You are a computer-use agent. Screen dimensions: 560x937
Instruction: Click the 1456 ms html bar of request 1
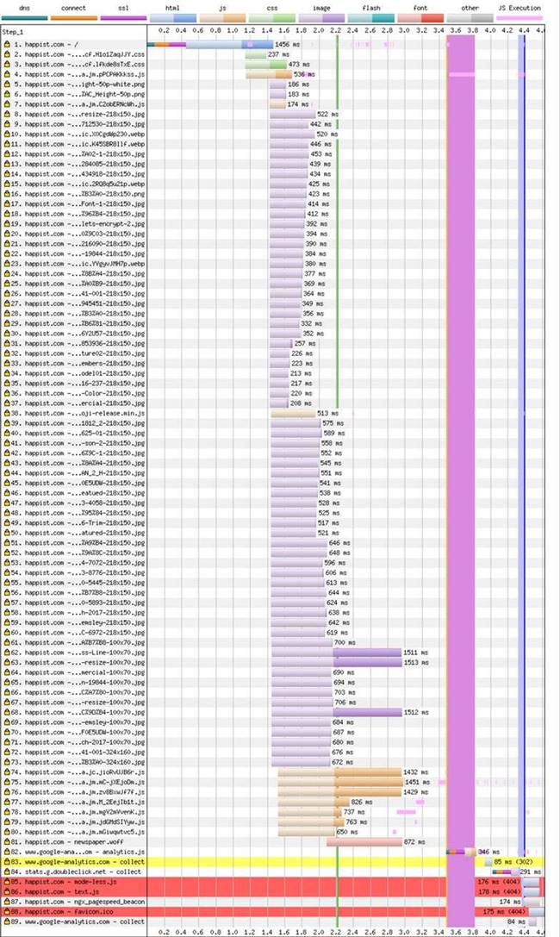coord(230,44)
